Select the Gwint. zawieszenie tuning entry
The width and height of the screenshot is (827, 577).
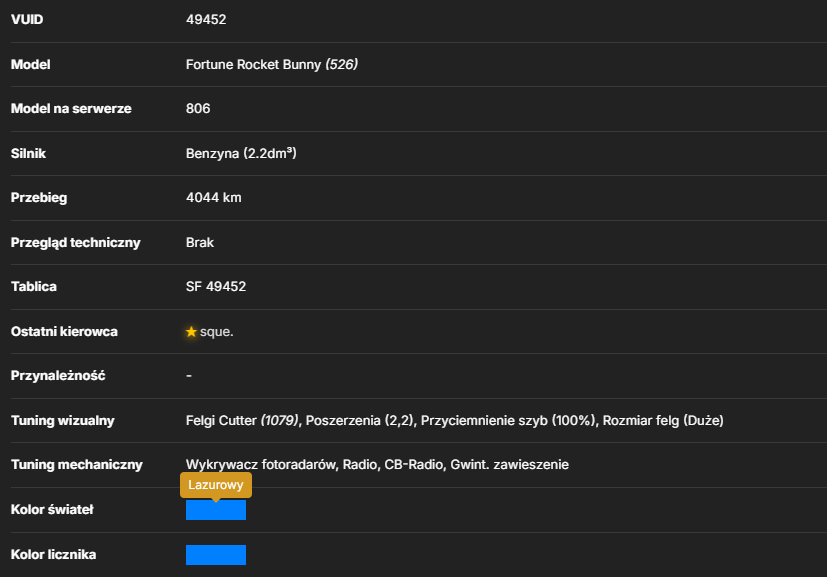click(509, 465)
